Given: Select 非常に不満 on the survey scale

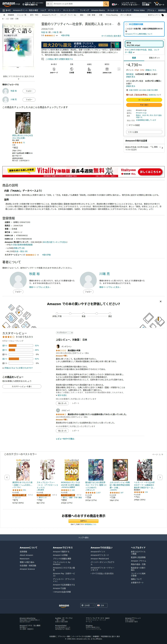Looking at the screenshot, I should click(57, 313).
